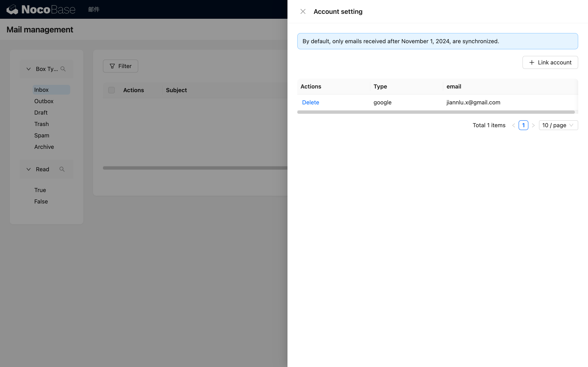
Task: Go to next page arrow
Action: (533, 125)
